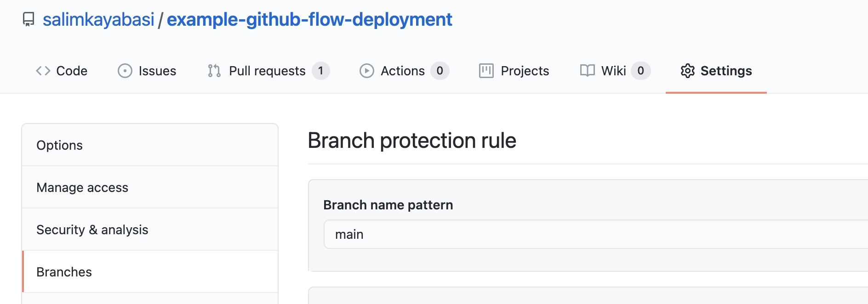Open the Code tab
Viewport: 868px width, 304px height.
point(62,71)
